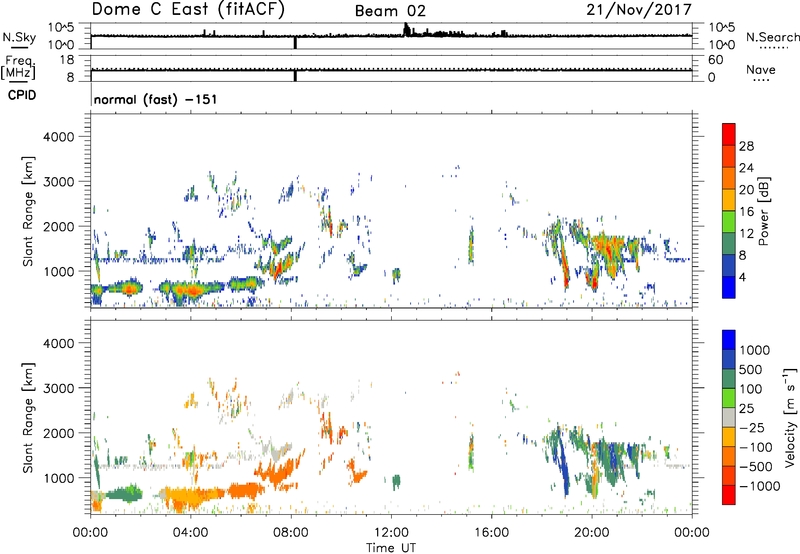Click the red top of power colorbar
Viewport: 800px width, 554px height.
pyautogui.click(x=729, y=134)
